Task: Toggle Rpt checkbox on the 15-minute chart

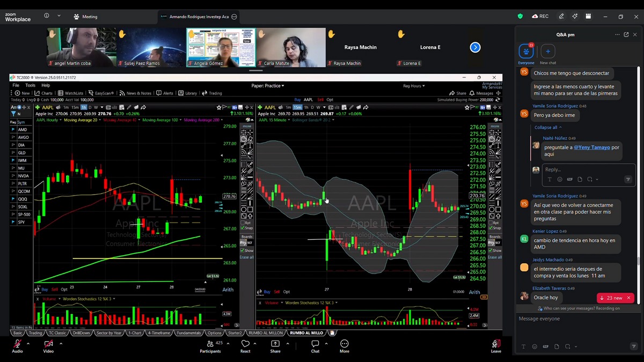Action: click(489, 223)
